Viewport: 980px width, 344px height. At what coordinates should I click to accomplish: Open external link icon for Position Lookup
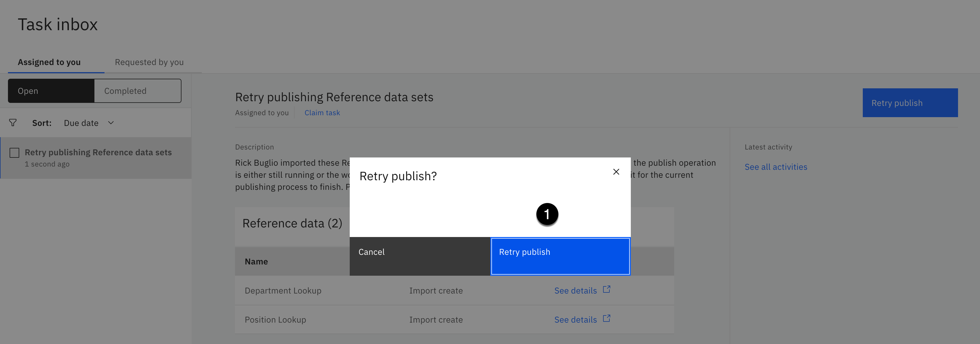coord(606,318)
